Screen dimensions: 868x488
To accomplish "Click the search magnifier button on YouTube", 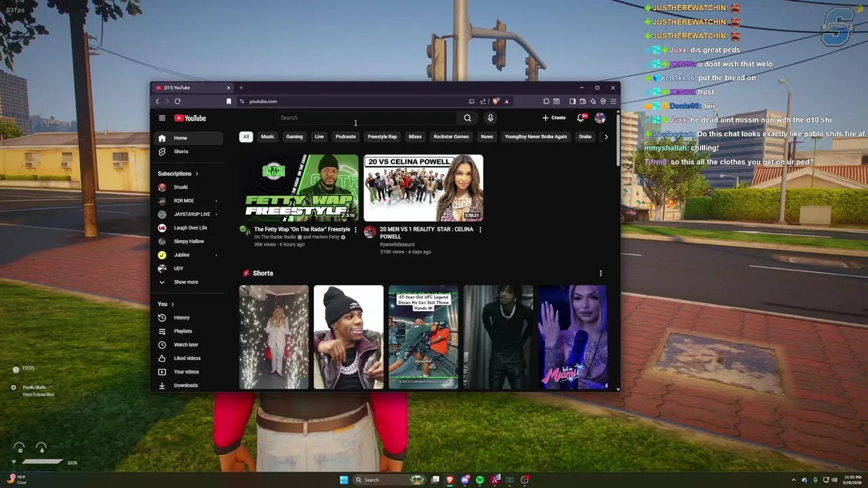I will coord(467,118).
